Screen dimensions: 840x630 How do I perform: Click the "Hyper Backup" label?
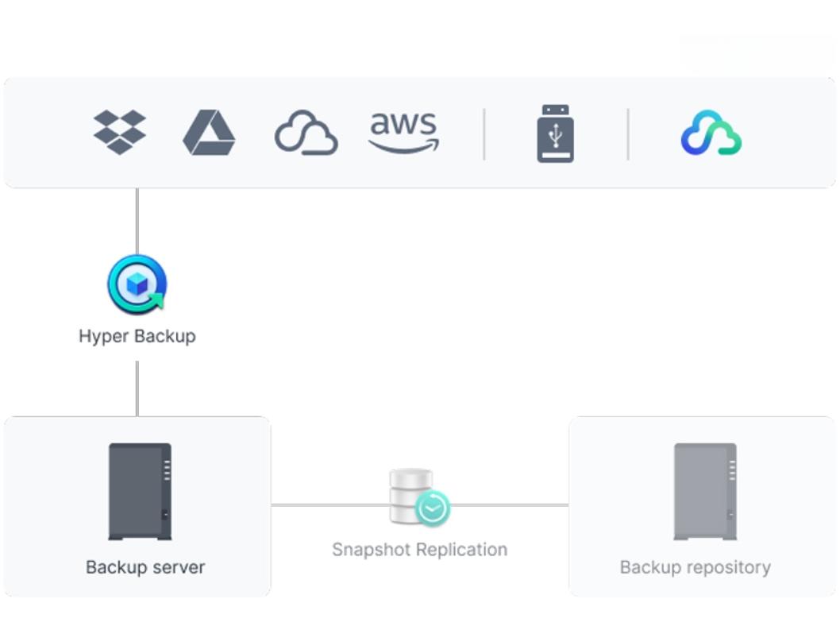pos(137,336)
